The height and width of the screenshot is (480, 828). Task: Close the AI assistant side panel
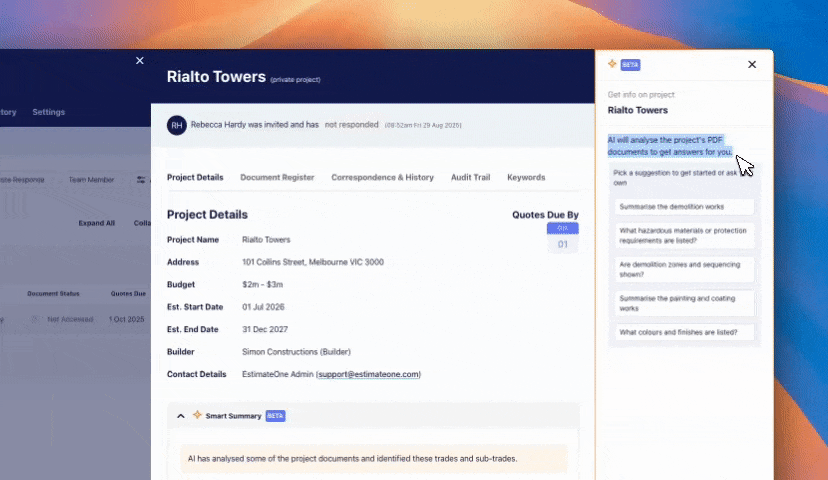pos(752,65)
